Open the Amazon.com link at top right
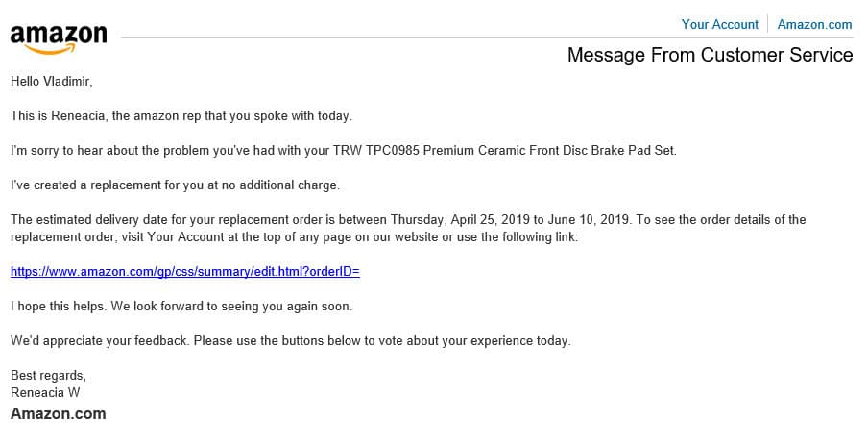 click(814, 24)
